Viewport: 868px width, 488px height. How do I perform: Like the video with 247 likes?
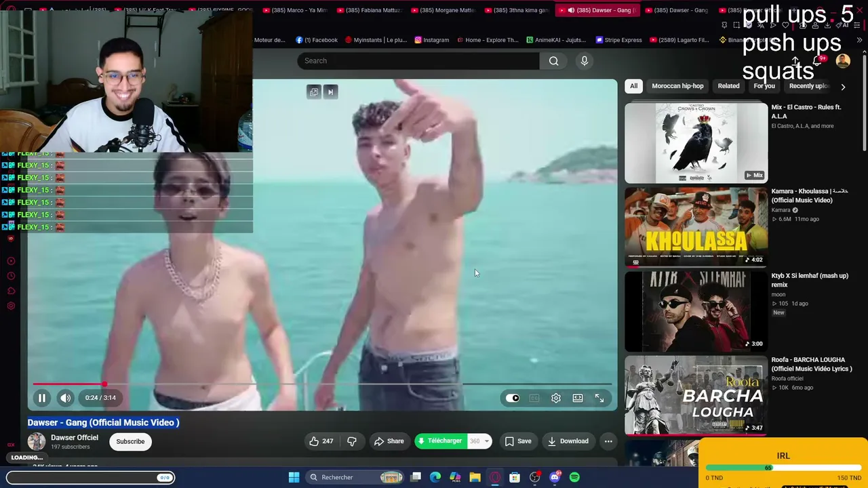point(321,441)
